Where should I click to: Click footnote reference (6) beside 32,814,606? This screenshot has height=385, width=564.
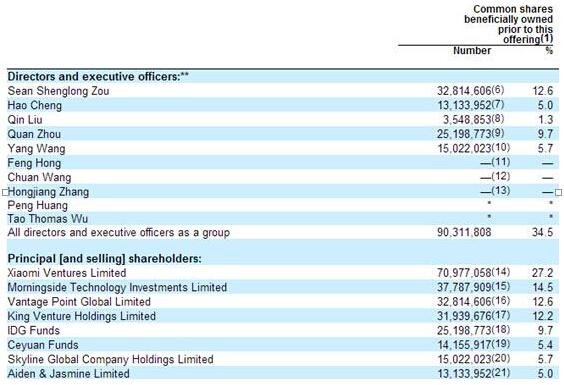(498, 90)
